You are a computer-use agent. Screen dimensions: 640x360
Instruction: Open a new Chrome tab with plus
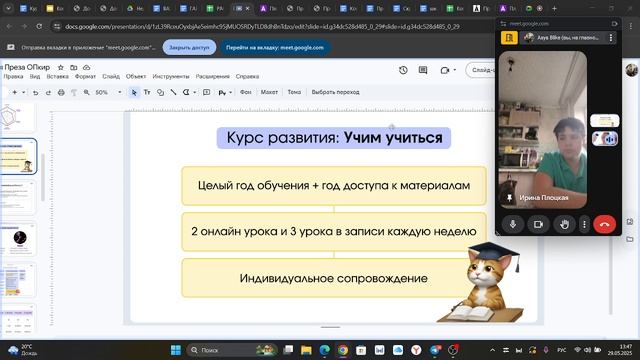pyautogui.click(x=554, y=8)
